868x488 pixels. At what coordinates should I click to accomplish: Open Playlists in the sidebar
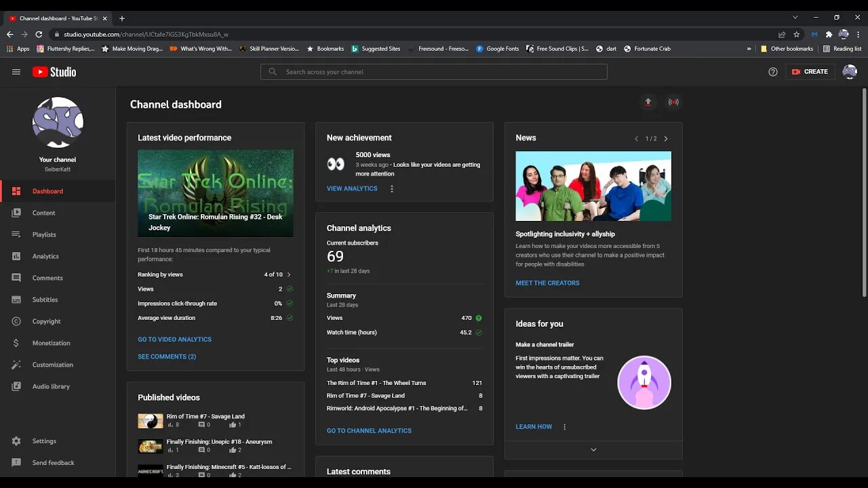click(x=58, y=235)
